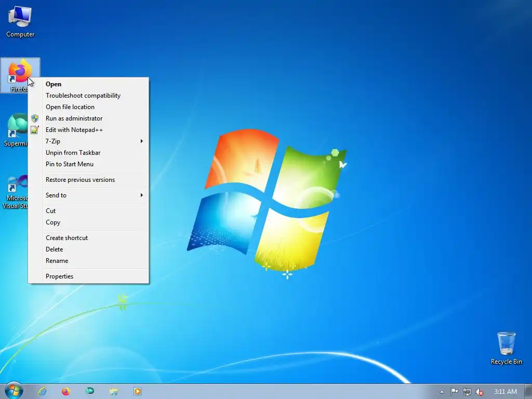
Task: Launch Internet Explorer from the taskbar
Action: pyautogui.click(x=42, y=391)
